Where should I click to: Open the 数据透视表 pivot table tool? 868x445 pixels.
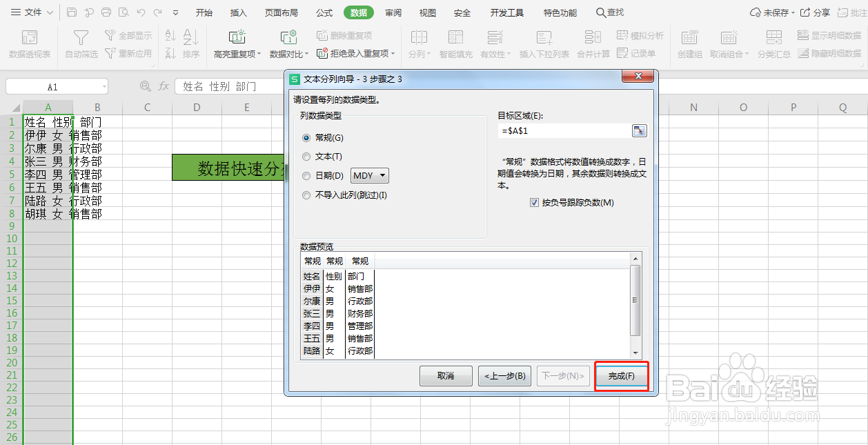click(x=30, y=44)
